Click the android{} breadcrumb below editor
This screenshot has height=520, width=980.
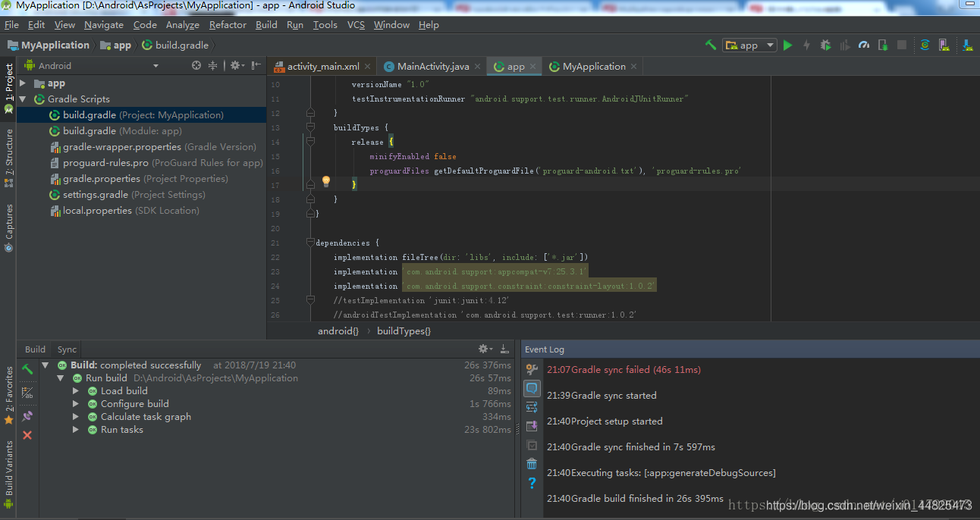338,331
